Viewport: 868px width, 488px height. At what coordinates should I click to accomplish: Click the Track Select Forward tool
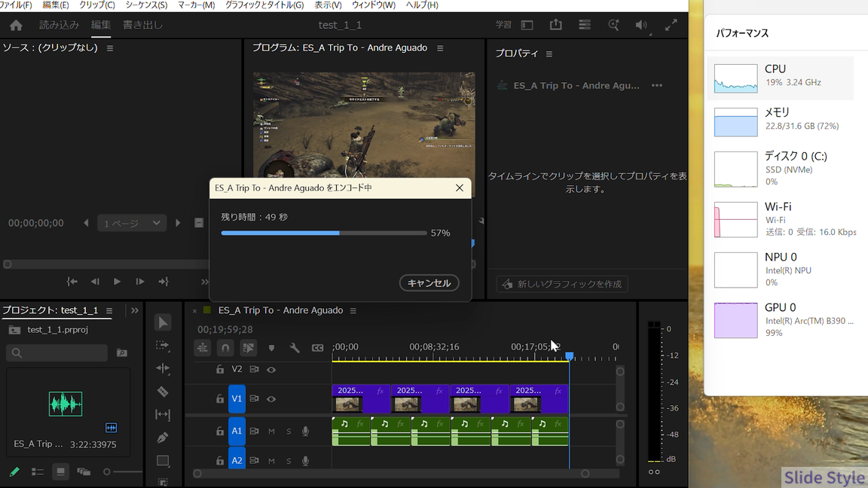coord(163,346)
